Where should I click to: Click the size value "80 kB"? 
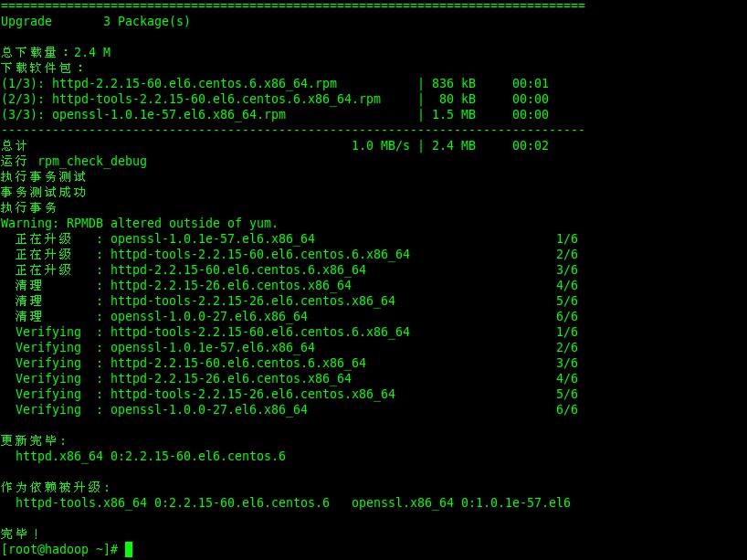458,100
